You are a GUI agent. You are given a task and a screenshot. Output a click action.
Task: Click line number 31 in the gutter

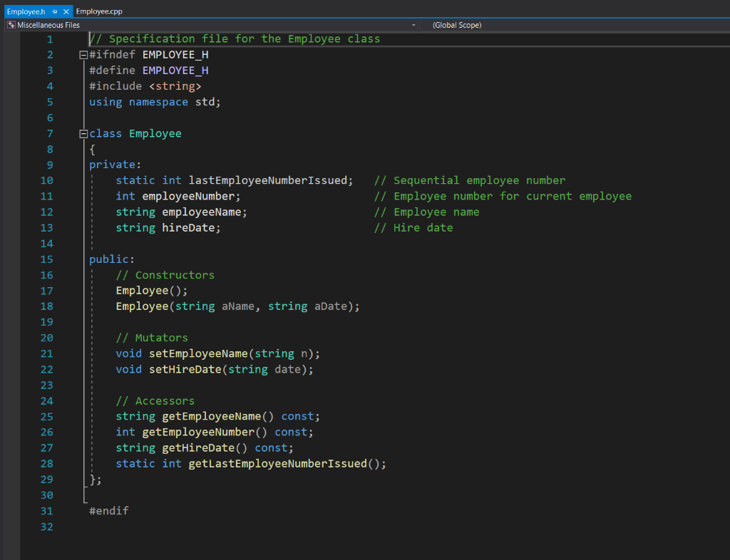pyautogui.click(x=46, y=511)
